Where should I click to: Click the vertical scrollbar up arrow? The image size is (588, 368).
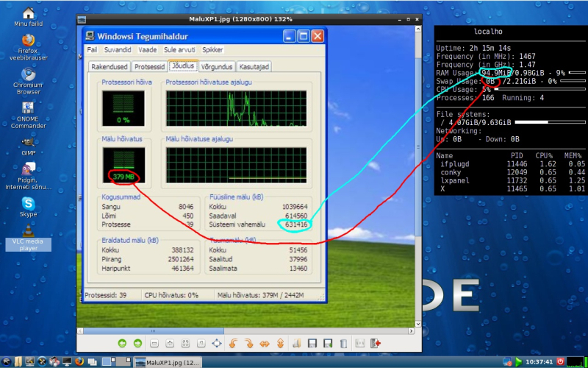[x=418, y=29]
